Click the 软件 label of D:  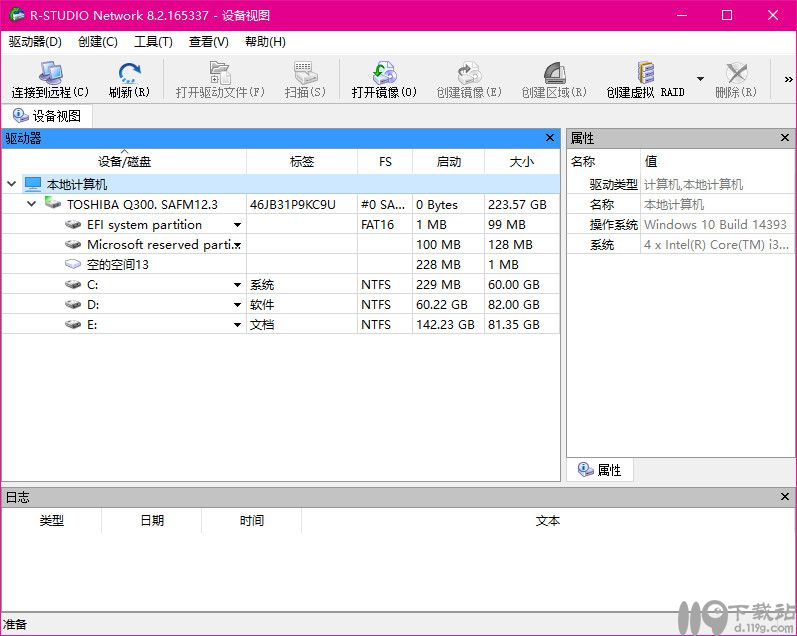[x=262, y=305]
